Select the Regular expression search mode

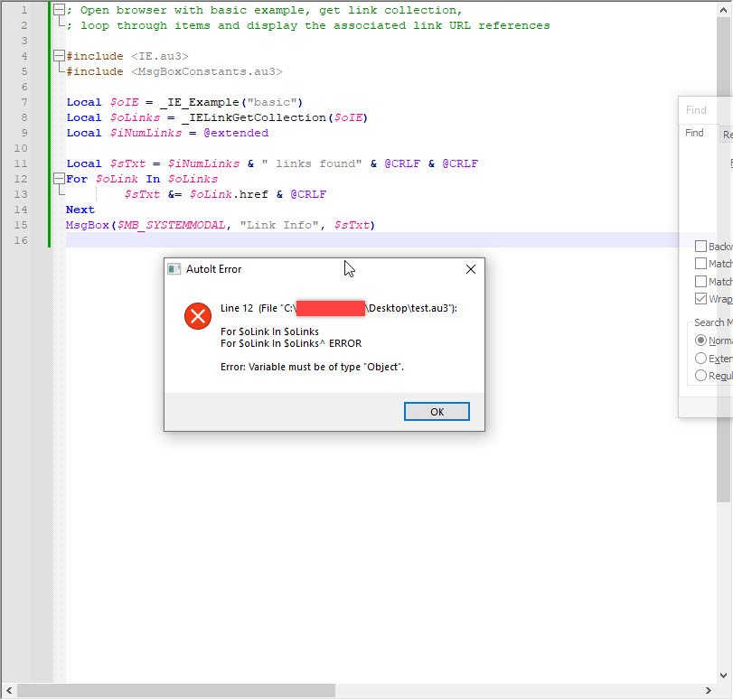point(701,376)
